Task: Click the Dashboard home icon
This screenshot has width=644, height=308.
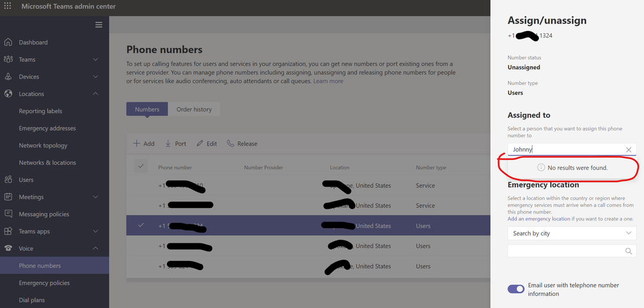Action: tap(8, 43)
